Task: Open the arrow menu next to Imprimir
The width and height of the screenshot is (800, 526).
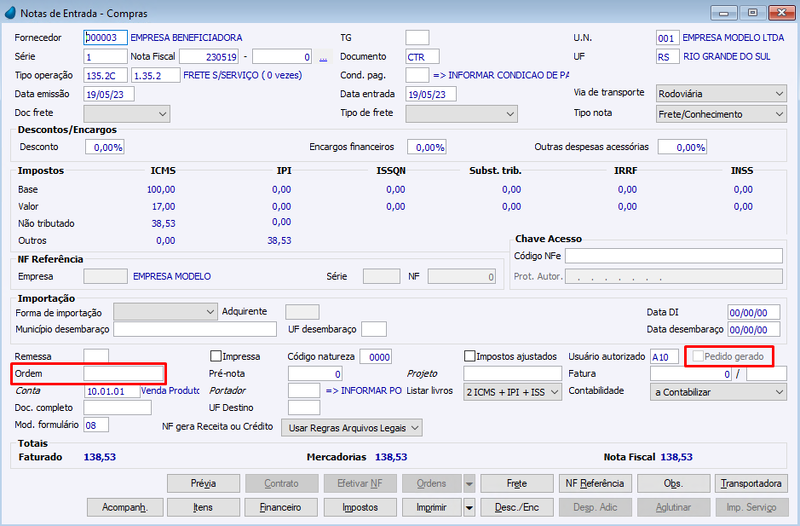Action: pyautogui.click(x=469, y=507)
